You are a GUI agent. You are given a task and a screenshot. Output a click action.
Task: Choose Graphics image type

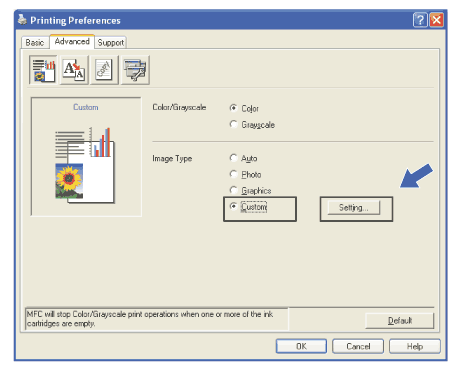coord(233,190)
